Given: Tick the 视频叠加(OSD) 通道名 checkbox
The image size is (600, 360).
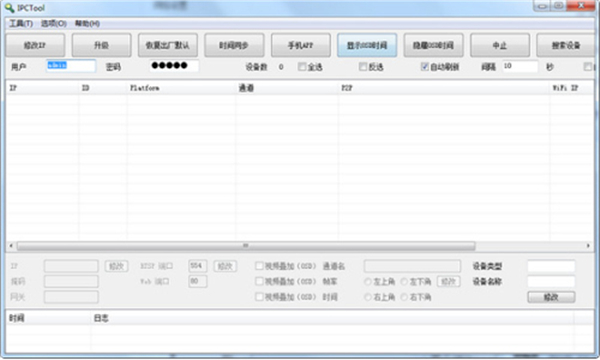Looking at the screenshot, I should click(x=259, y=266).
